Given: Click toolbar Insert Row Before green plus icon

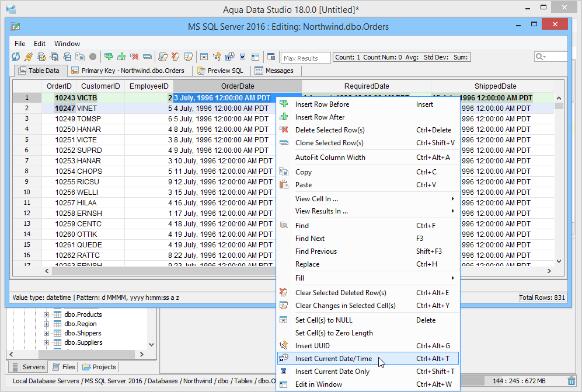Looking at the screenshot, I should [109, 57].
